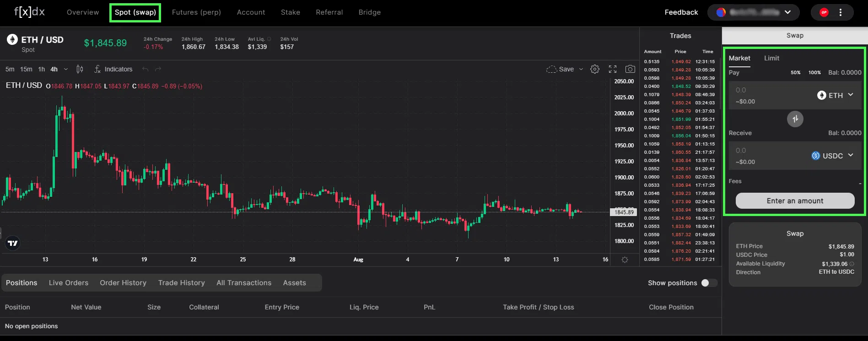Select the Spot (swap) tab
The image size is (868, 341).
click(x=135, y=12)
